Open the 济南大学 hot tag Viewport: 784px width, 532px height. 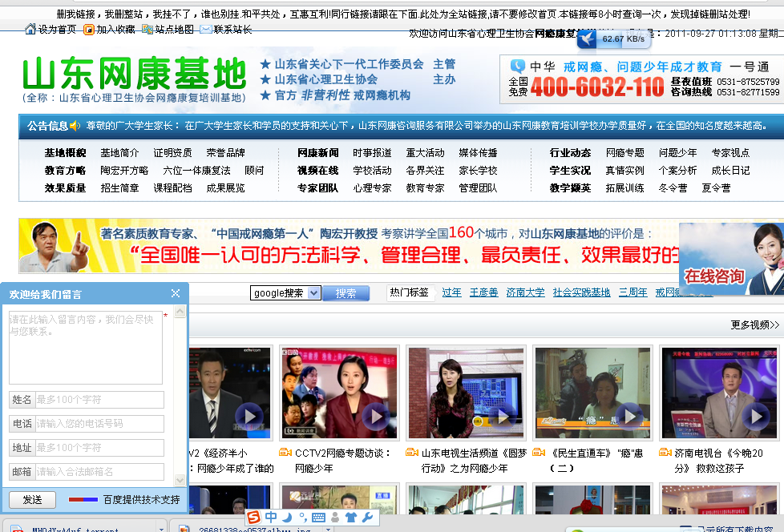click(x=526, y=292)
